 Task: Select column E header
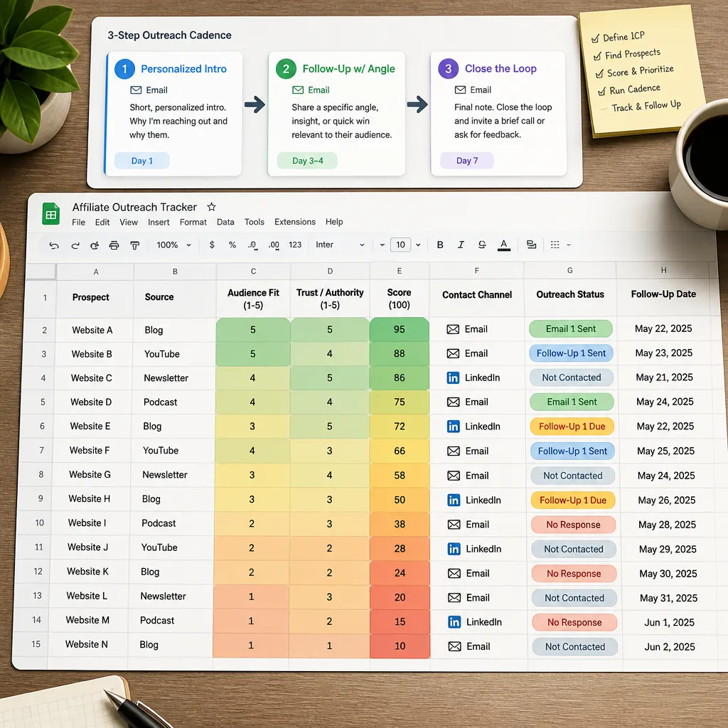(x=400, y=271)
